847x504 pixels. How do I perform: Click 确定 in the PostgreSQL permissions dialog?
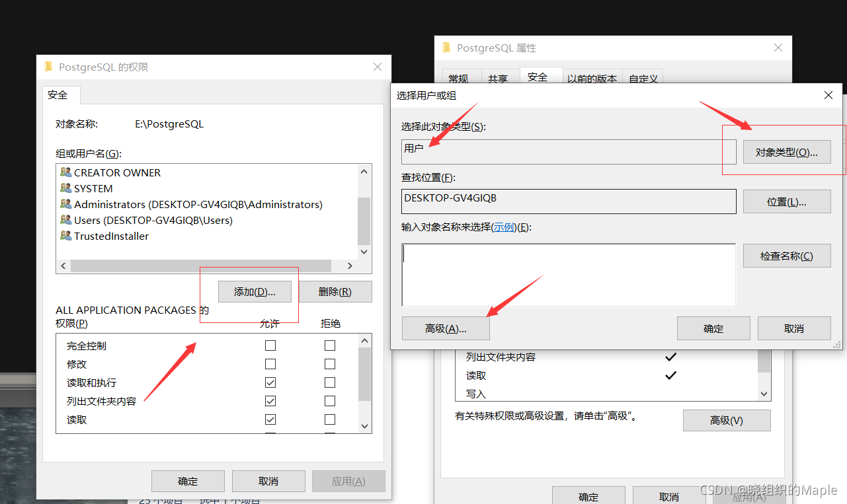(188, 481)
